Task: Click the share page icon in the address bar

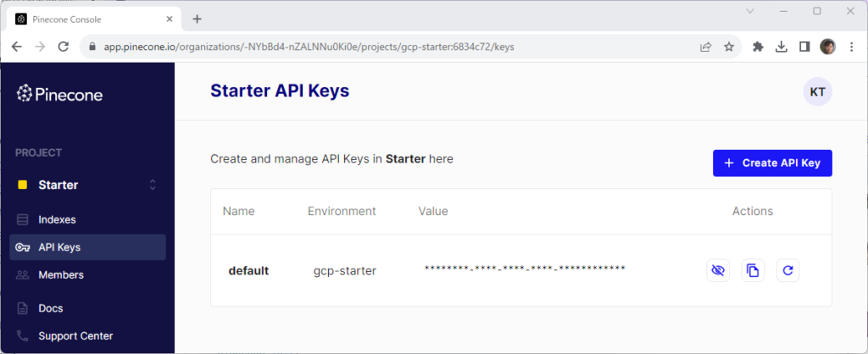Action: tap(705, 47)
